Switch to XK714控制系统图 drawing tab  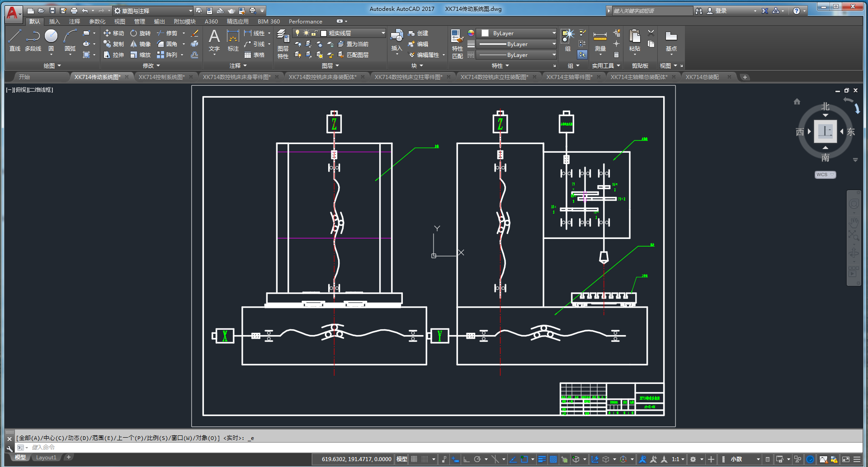point(161,77)
